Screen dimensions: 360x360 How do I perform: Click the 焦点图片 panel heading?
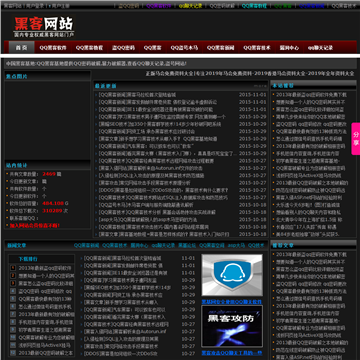click(x=17, y=76)
